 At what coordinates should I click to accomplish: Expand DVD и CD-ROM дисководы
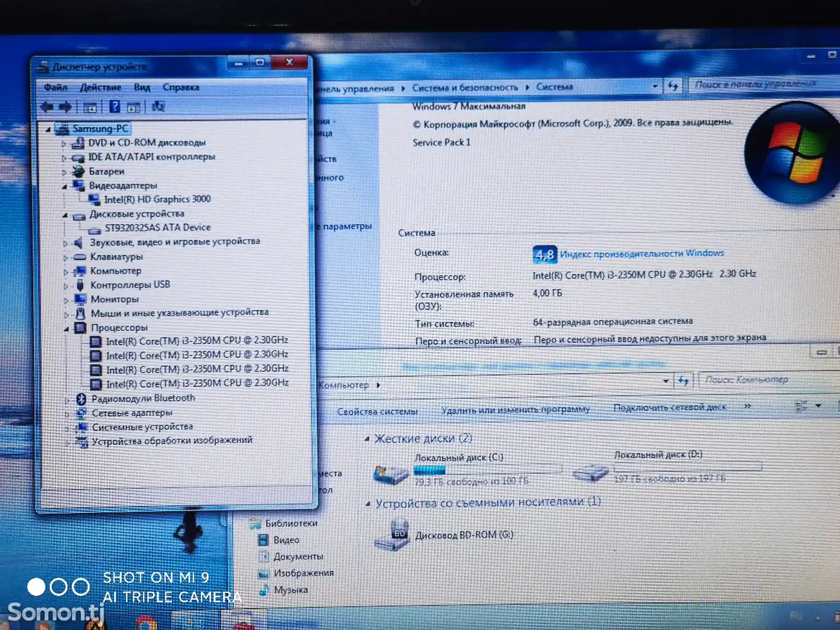click(x=64, y=143)
